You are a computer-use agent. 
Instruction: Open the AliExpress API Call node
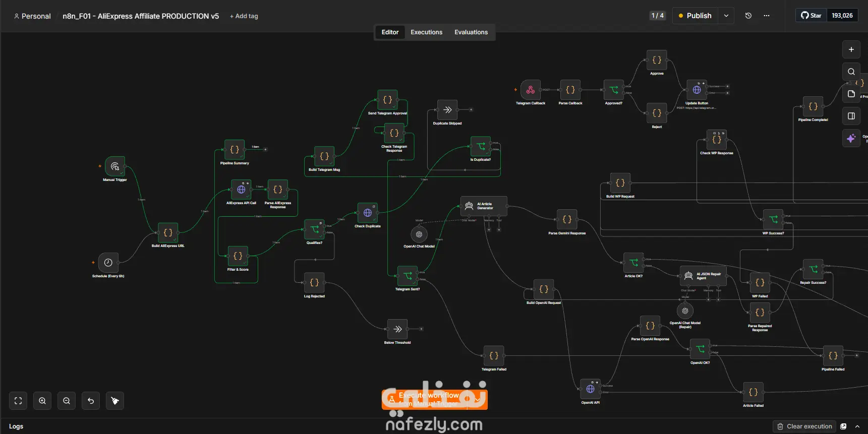pos(241,190)
